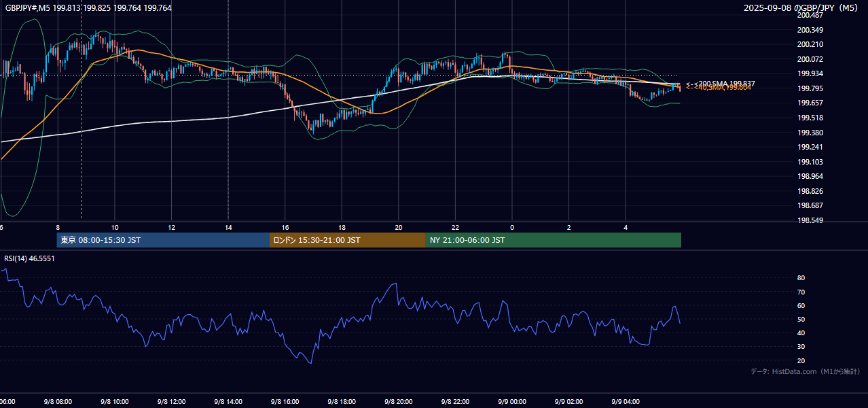Click the bottom time label 9/8 08:00
This screenshot has width=868, height=408.
point(58,401)
